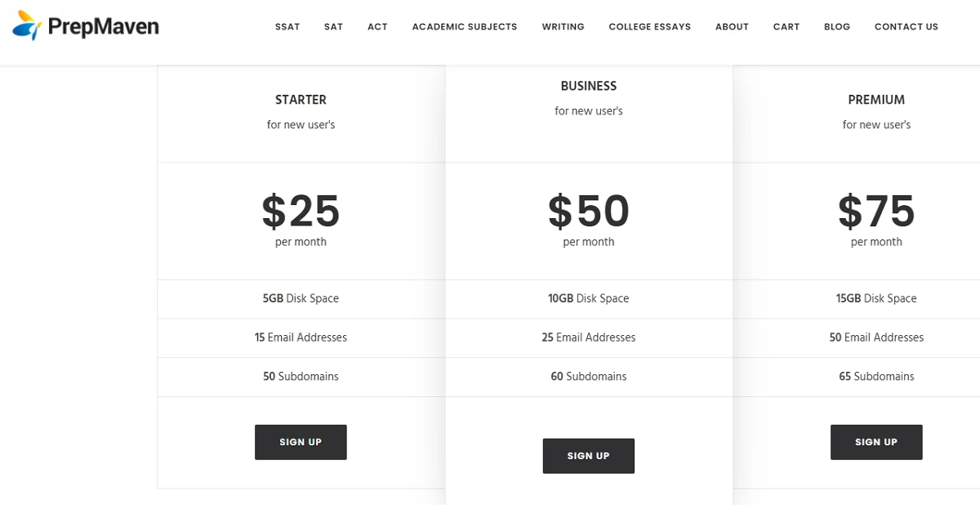
Task: Open the SAT menu item
Action: [x=333, y=27]
